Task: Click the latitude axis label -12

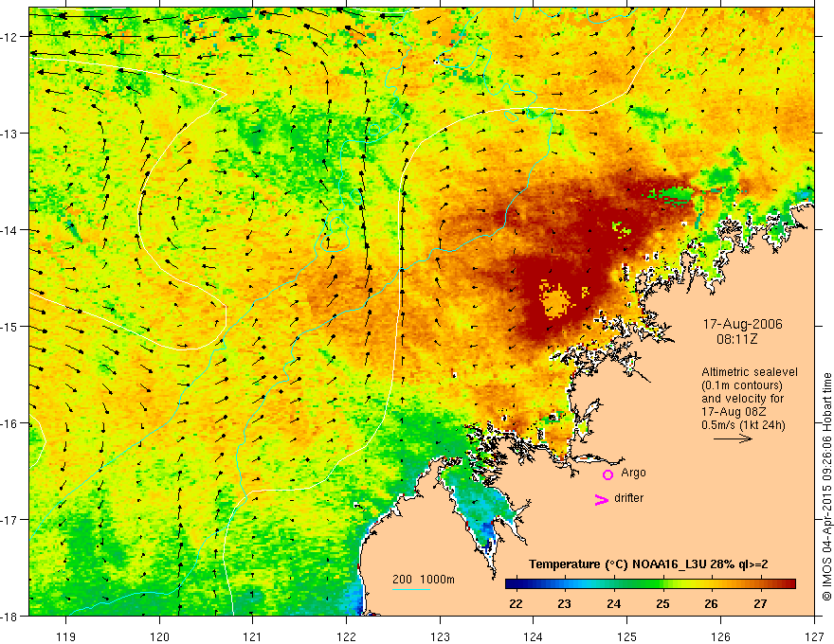Action: point(9,37)
